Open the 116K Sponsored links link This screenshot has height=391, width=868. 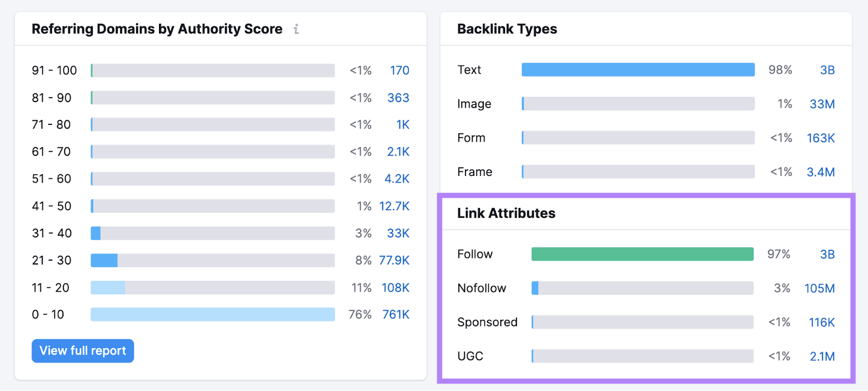pos(822,322)
